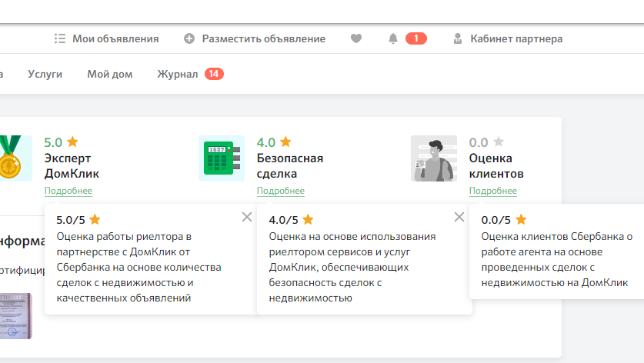Click the 4.0/5 tooltip rating value
The height and width of the screenshot is (363, 644).
pos(283,220)
